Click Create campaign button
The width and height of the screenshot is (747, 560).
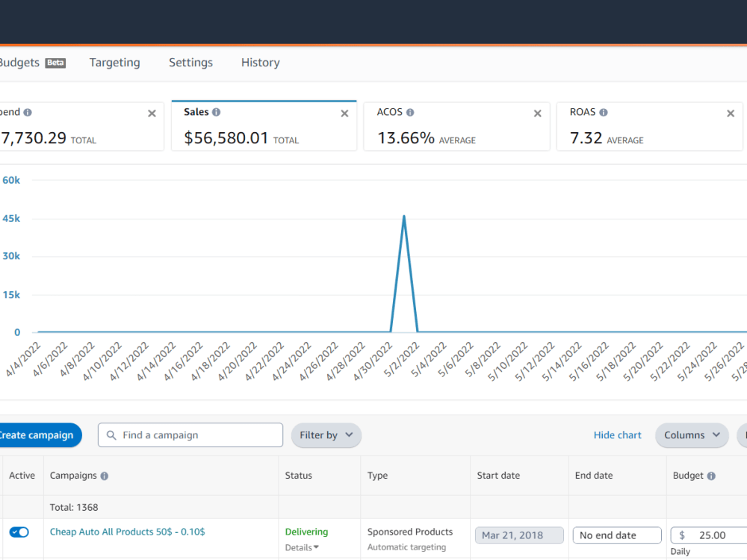pos(40,435)
